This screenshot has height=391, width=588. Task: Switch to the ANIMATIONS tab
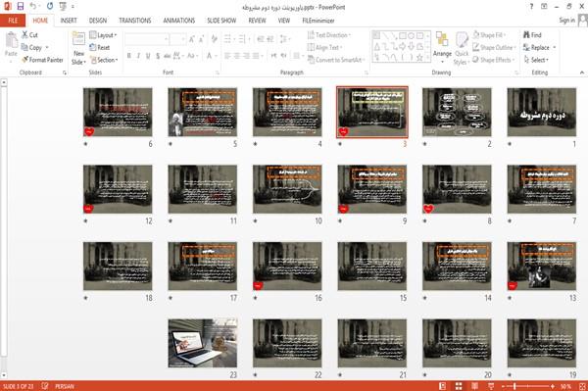(179, 21)
